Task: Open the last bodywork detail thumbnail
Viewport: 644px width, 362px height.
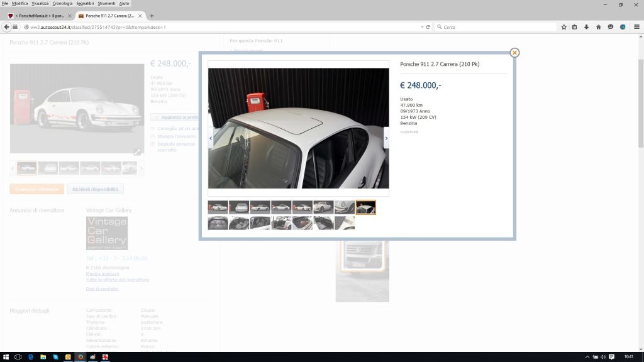Action: pyautogui.click(x=345, y=223)
